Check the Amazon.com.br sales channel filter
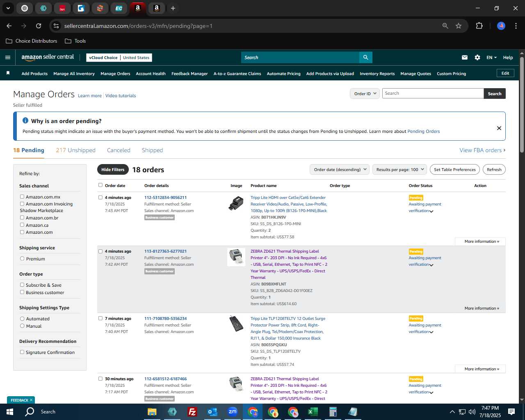This screenshot has height=420, width=525. [x=22, y=217]
